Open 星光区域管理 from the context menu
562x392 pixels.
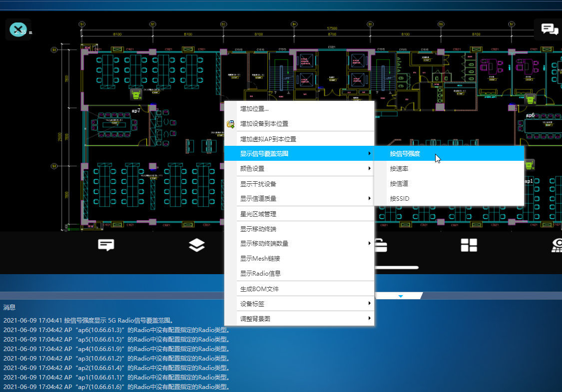(x=299, y=214)
